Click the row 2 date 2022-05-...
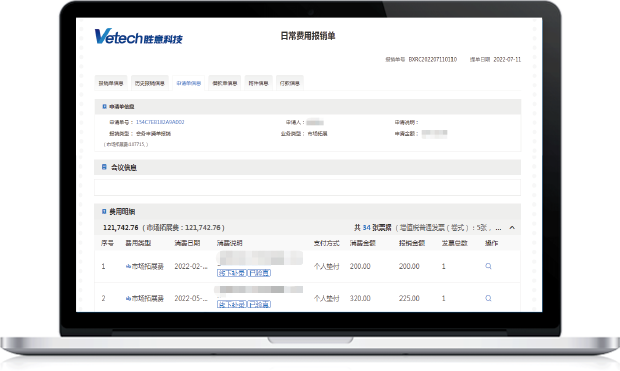 [x=191, y=298]
